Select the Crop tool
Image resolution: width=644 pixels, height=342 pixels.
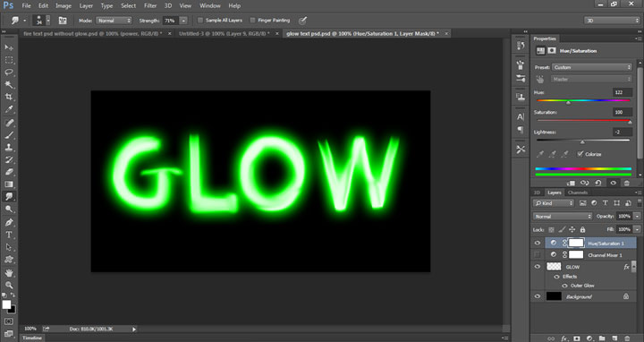[9, 97]
